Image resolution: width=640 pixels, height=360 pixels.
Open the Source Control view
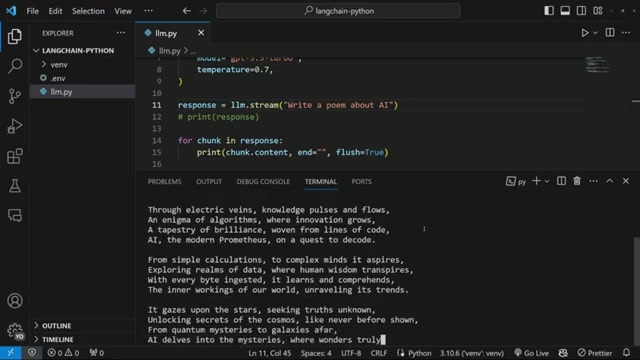point(15,96)
